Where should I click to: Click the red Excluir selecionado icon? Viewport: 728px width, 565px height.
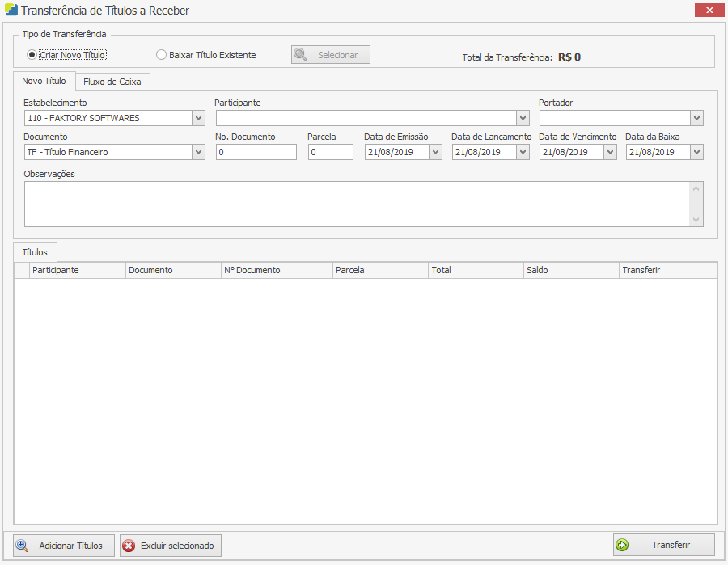pos(129,546)
